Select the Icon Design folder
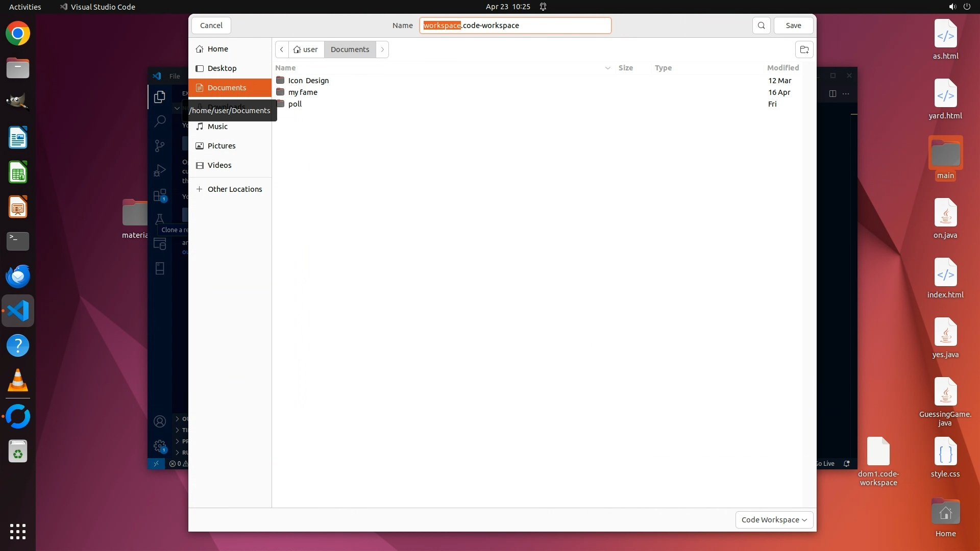980x551 pixels. [x=308, y=81]
